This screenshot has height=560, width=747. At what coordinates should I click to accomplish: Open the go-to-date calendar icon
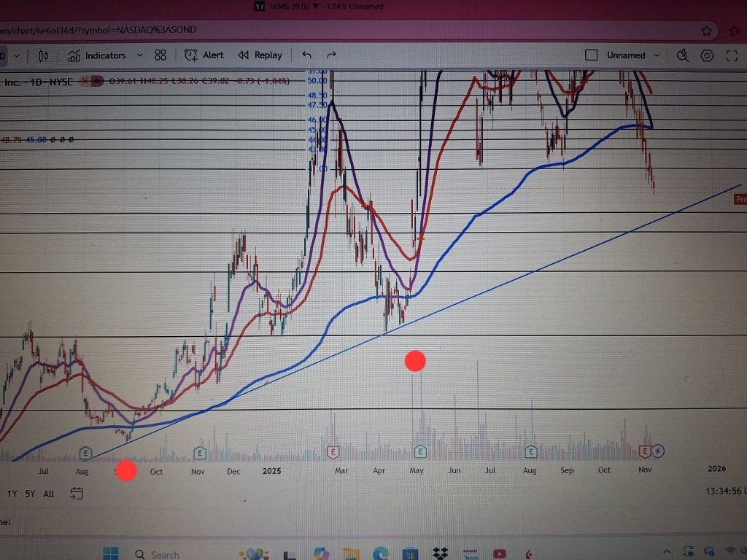click(76, 494)
